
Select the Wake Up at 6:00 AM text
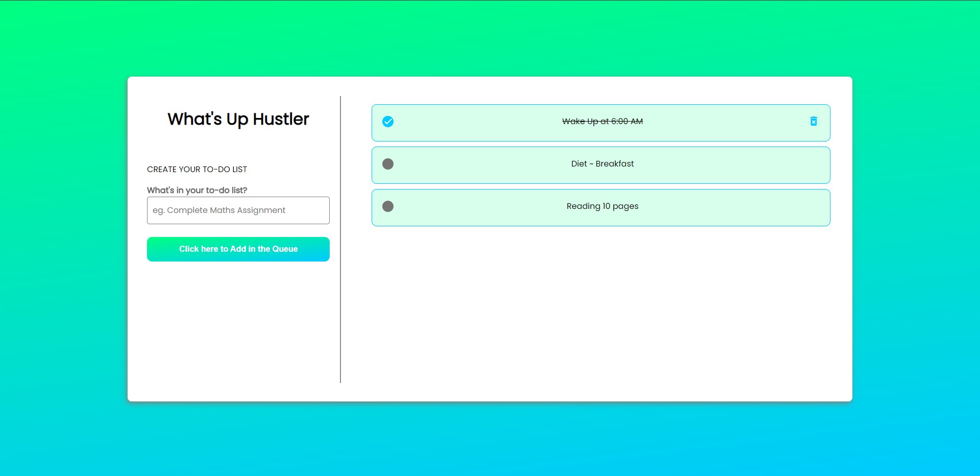coord(602,122)
